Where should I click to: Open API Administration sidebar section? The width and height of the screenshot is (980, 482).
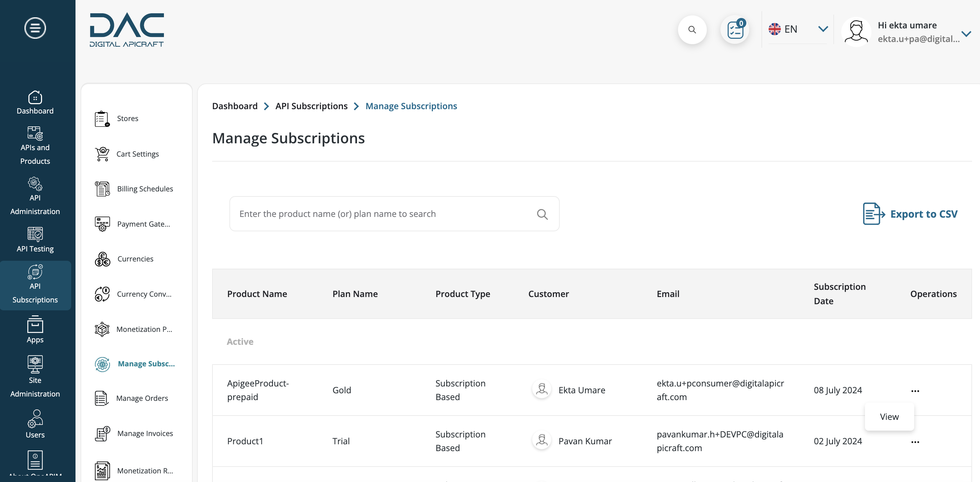pyautogui.click(x=35, y=196)
